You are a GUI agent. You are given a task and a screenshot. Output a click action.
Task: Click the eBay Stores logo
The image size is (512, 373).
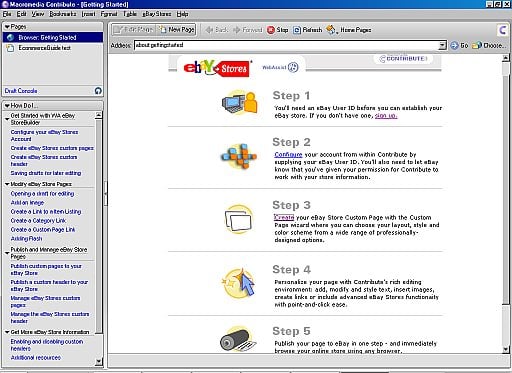(217, 68)
